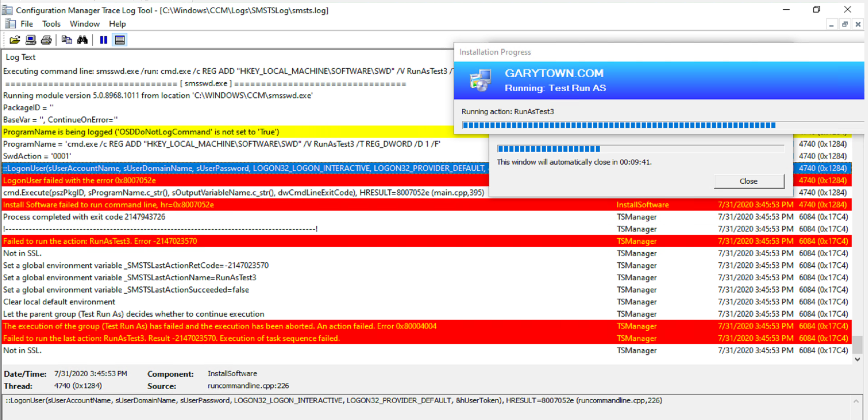Click the Log Text column header
868x420 pixels.
[x=21, y=57]
